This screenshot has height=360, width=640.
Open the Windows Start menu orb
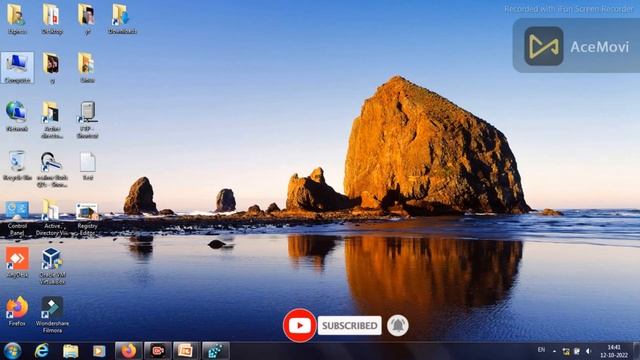click(x=12, y=351)
